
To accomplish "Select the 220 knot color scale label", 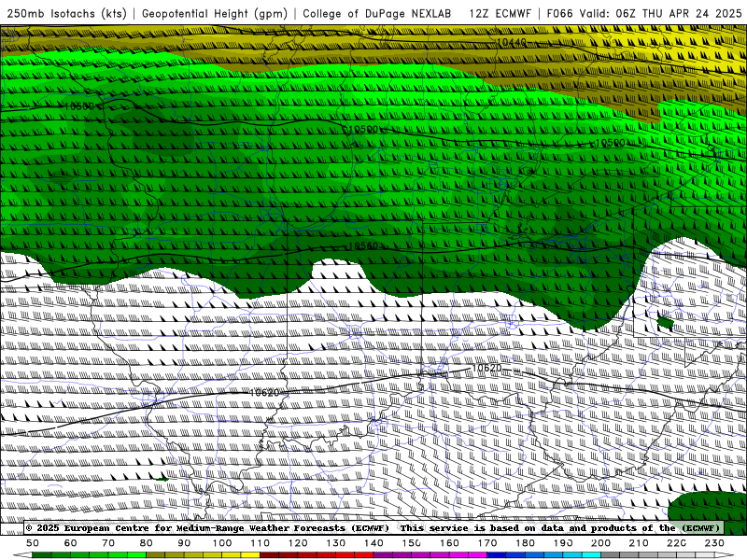I will (x=676, y=543).
